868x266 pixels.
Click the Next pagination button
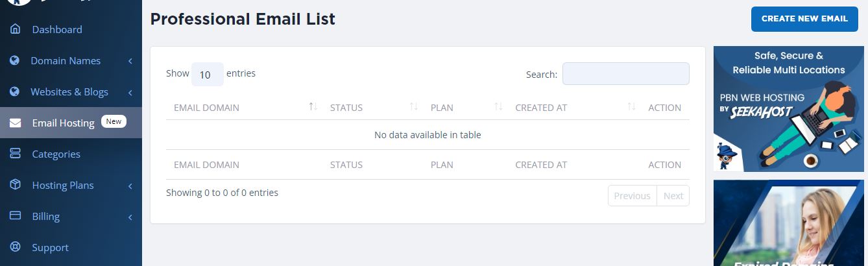tap(673, 196)
